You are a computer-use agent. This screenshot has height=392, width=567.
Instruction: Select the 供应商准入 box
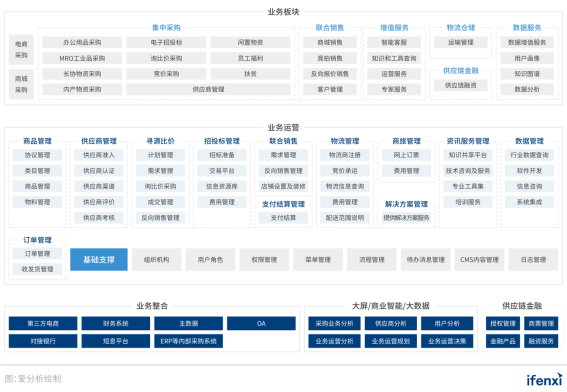coord(99,155)
